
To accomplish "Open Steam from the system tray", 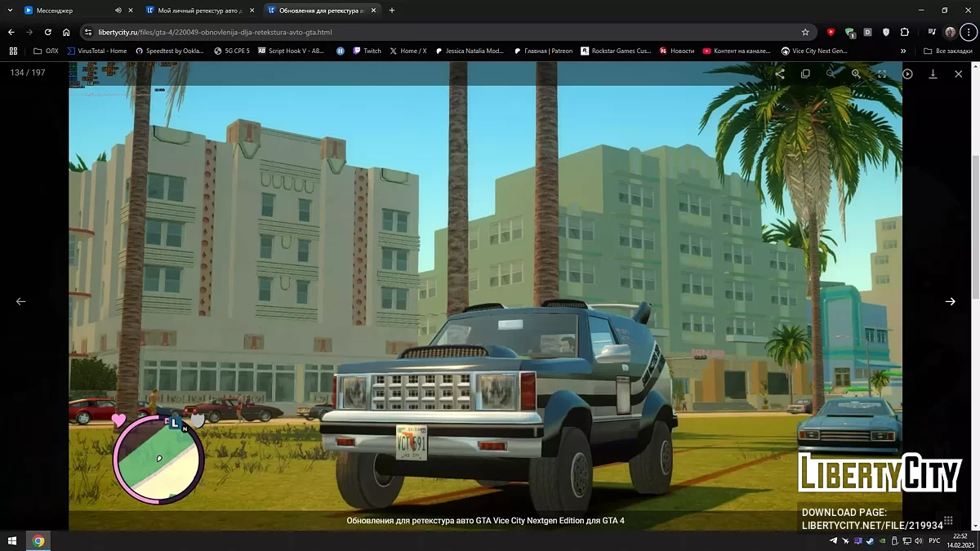I will (869, 540).
